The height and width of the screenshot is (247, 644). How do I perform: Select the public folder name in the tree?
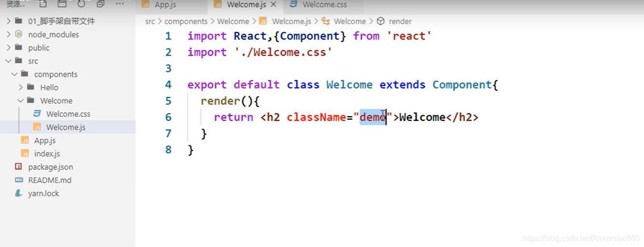pos(39,48)
